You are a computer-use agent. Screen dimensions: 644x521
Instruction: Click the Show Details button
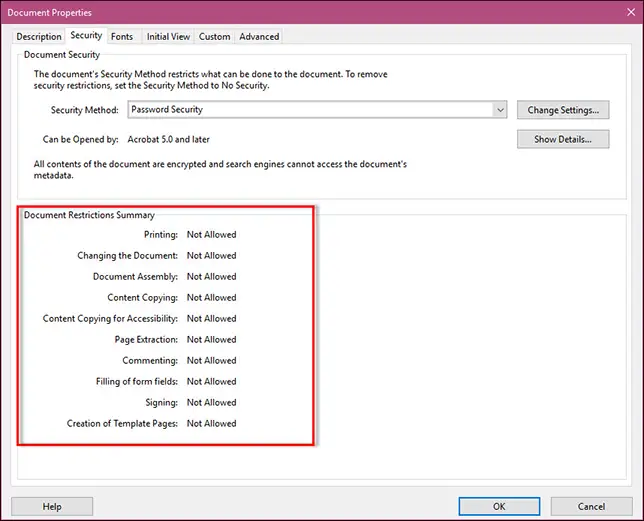tap(563, 139)
